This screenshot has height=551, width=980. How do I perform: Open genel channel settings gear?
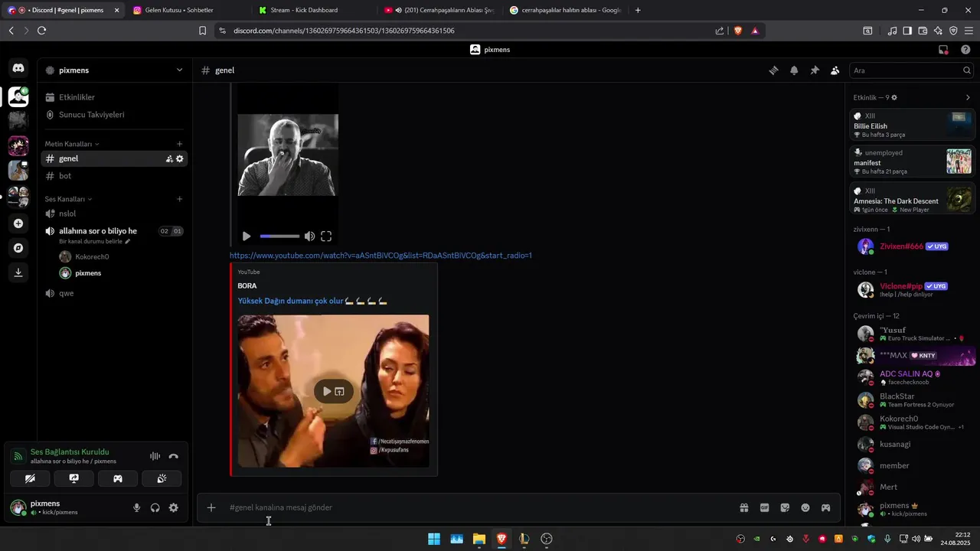180,158
